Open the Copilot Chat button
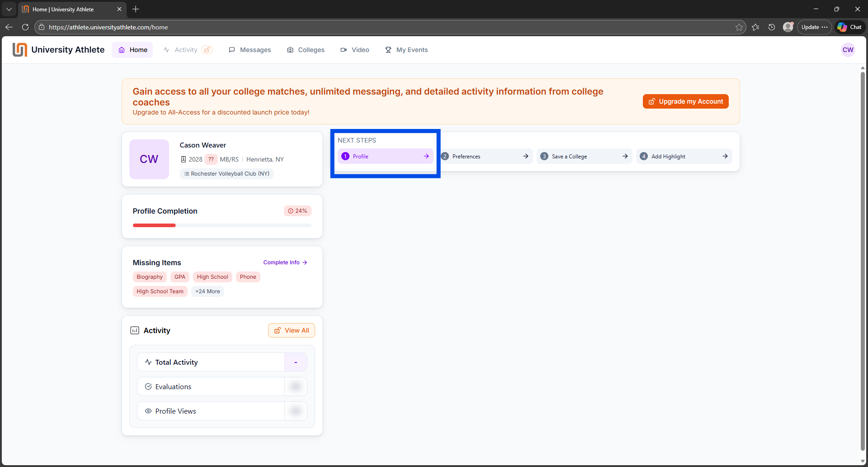Viewport: 868px width, 467px height. pos(849,27)
